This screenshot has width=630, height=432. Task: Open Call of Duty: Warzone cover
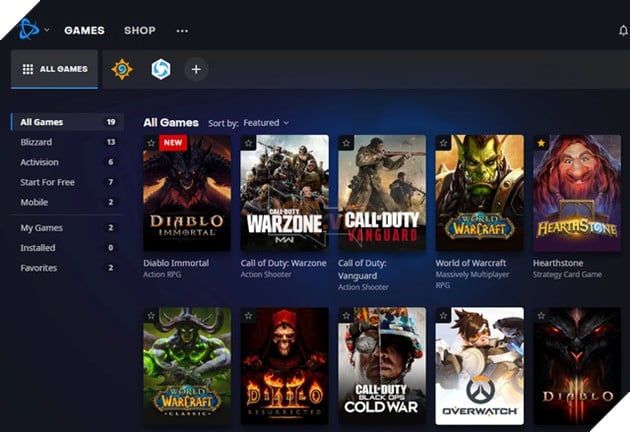click(x=284, y=193)
